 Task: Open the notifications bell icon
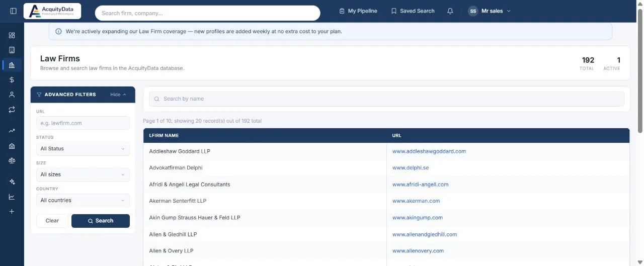(x=450, y=11)
